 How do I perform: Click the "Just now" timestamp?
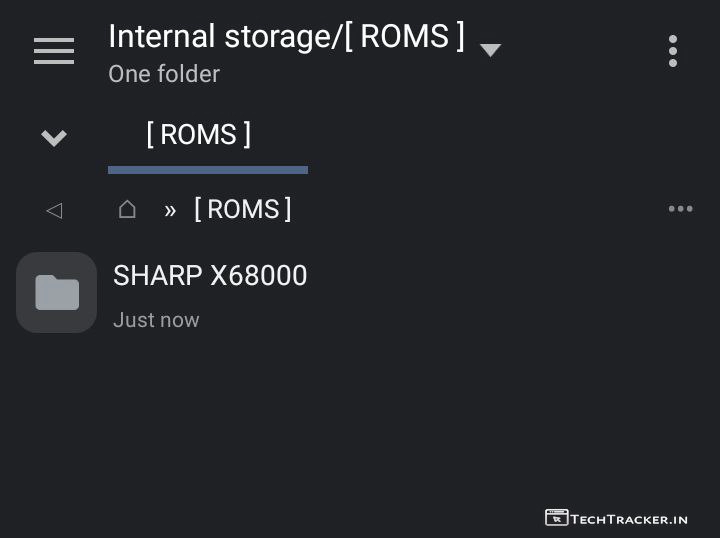point(156,320)
